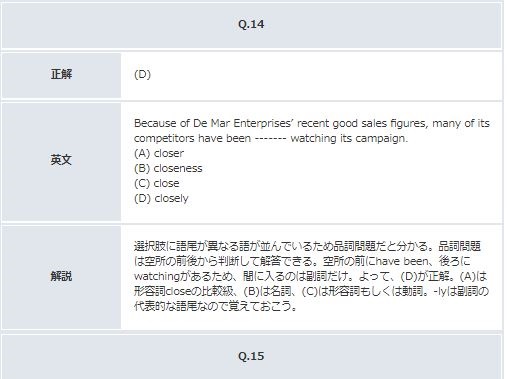Screen dimensions: 507x379
Task: Select the 英文 label cell
Action: [61, 162]
